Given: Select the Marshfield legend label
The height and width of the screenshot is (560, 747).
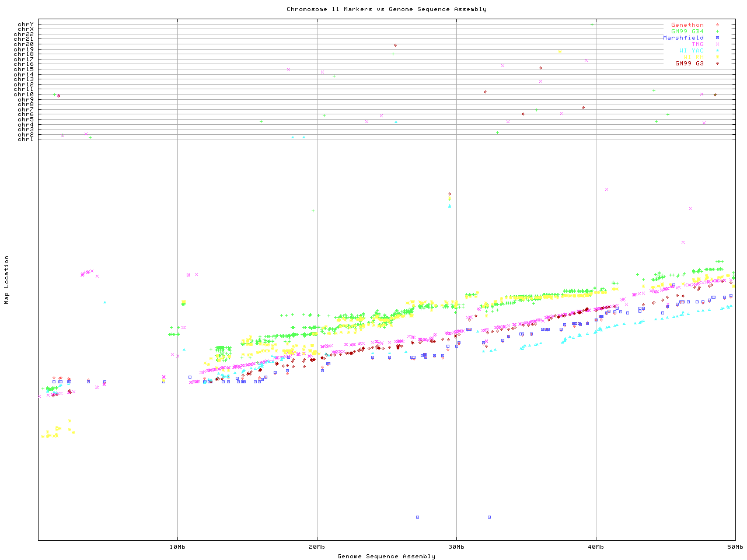Looking at the screenshot, I should tap(683, 38).
